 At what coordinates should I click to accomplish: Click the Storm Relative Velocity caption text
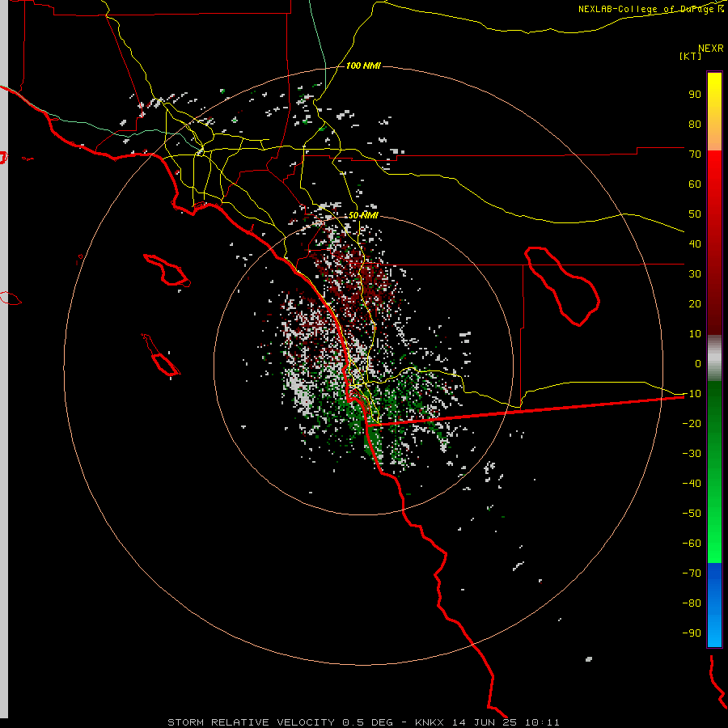[363, 722]
